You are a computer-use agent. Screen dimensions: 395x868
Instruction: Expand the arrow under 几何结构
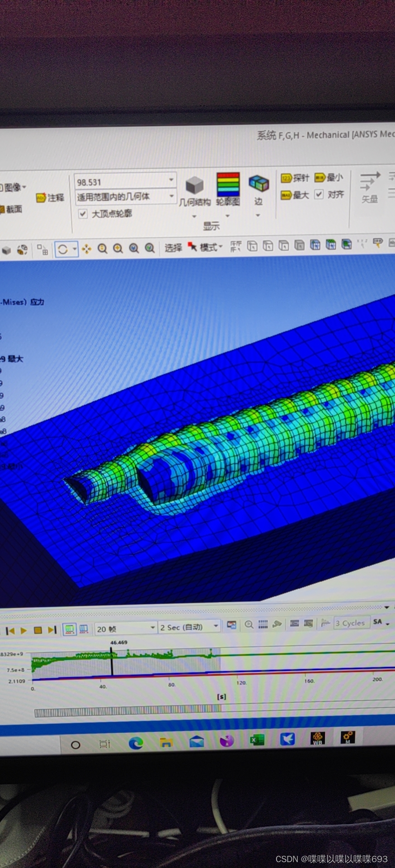click(x=194, y=216)
